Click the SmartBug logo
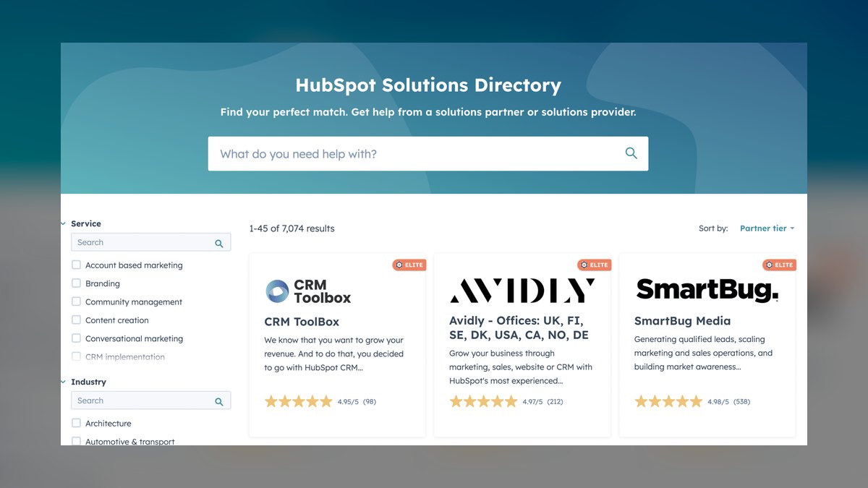 [707, 291]
